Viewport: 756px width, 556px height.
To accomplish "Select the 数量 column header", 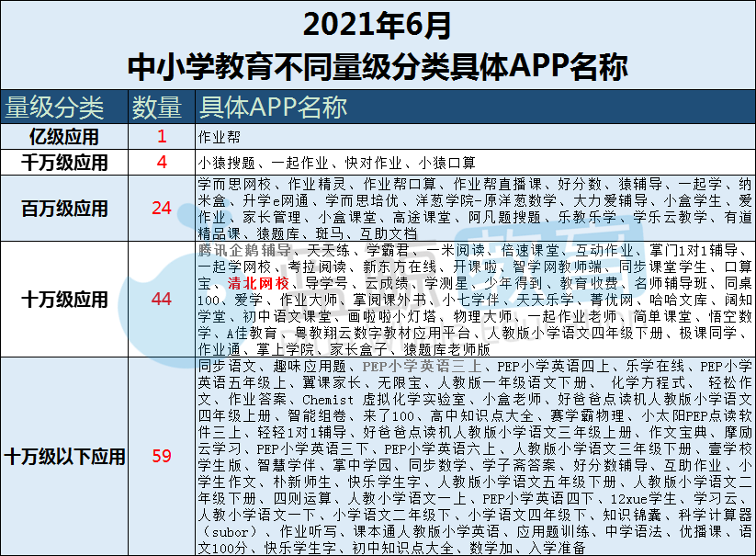I will pos(157,108).
